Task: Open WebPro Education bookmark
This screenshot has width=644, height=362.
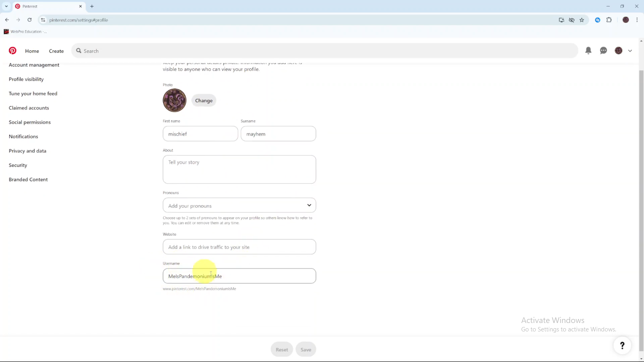Action: point(25,31)
